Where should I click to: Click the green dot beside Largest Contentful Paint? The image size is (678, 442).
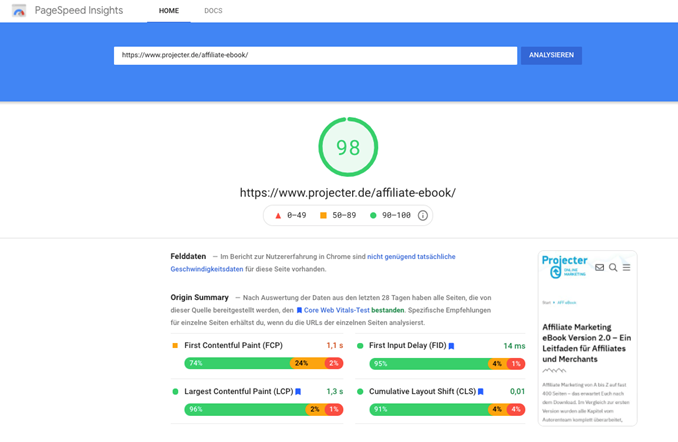pyautogui.click(x=175, y=391)
